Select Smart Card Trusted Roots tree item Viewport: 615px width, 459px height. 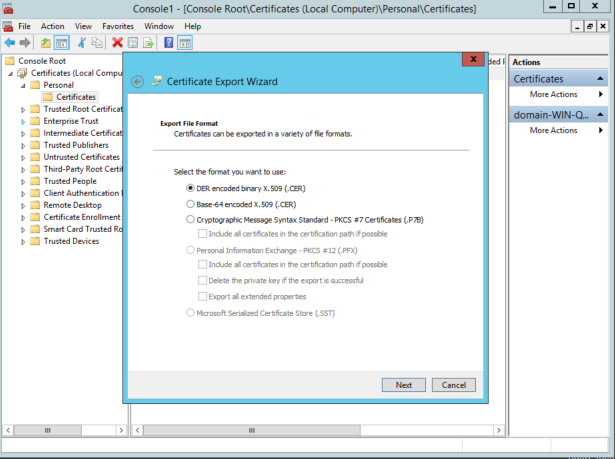83,229
